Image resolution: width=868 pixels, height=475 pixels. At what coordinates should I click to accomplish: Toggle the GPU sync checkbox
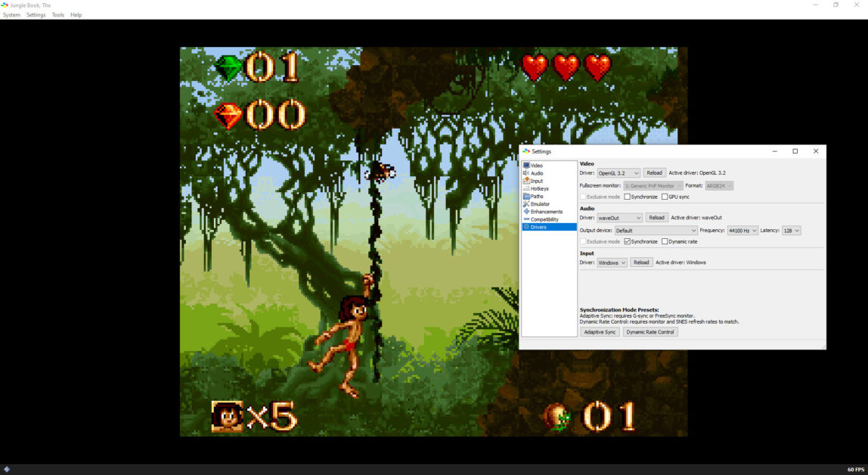[x=665, y=197]
